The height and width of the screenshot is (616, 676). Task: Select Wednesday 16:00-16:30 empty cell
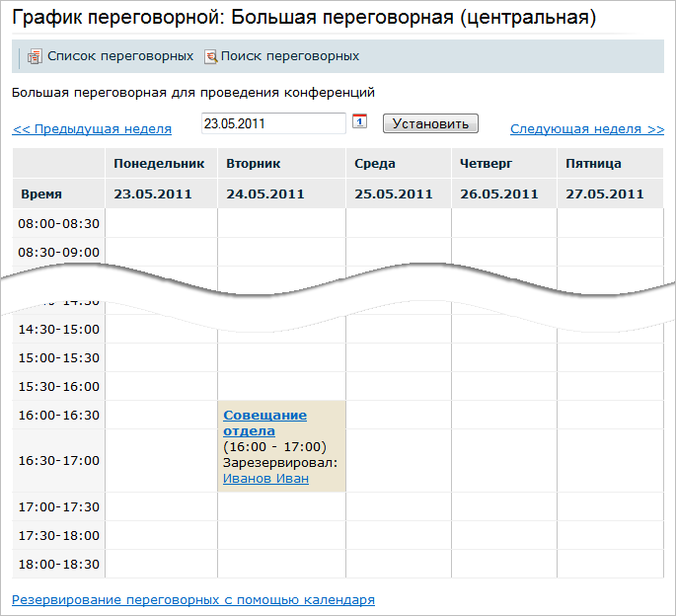coord(398,415)
